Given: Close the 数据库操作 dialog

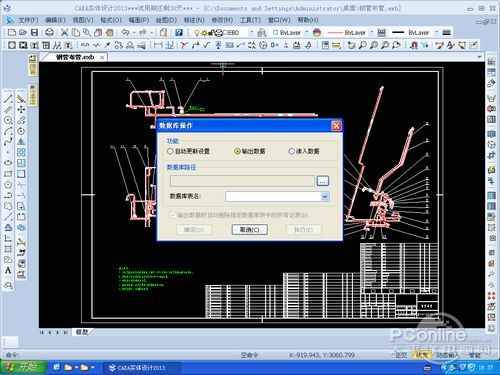Looking at the screenshot, I should tap(336, 126).
